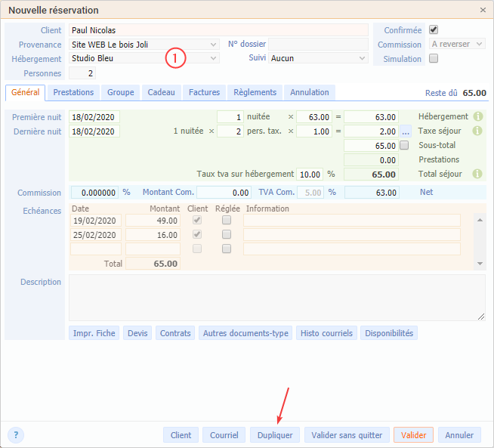Tick the Sous-total checkbox
Screen dimensions: 494x448
click(x=404, y=145)
